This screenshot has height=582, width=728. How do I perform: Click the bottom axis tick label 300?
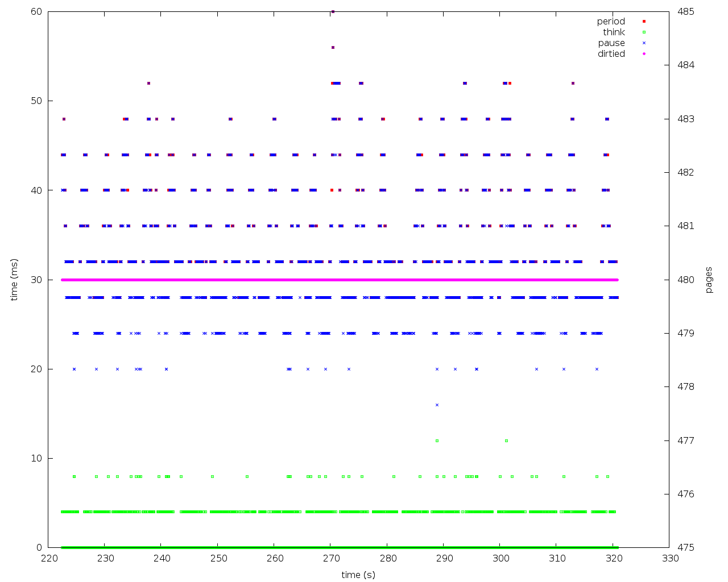coord(500,558)
